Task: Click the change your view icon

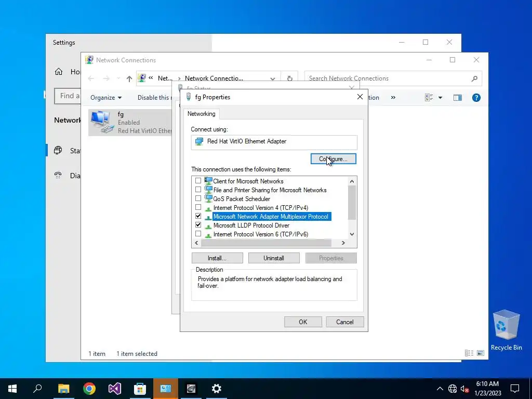Action: (429, 98)
